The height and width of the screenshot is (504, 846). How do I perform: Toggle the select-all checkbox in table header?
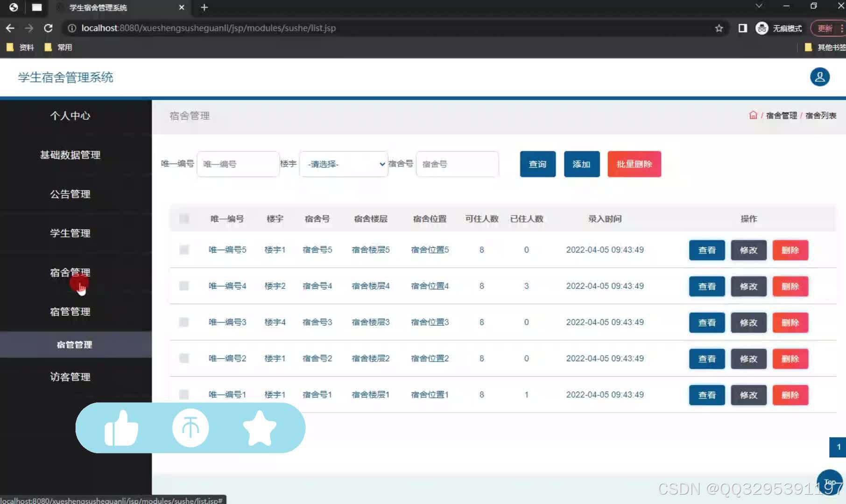(x=184, y=218)
